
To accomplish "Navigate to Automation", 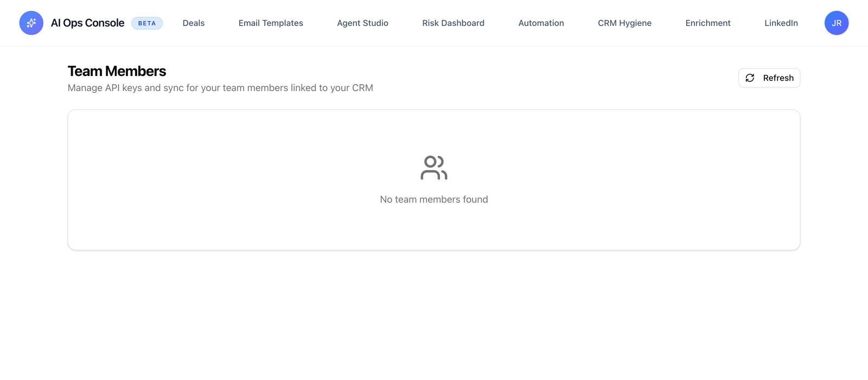I will 541,23.
